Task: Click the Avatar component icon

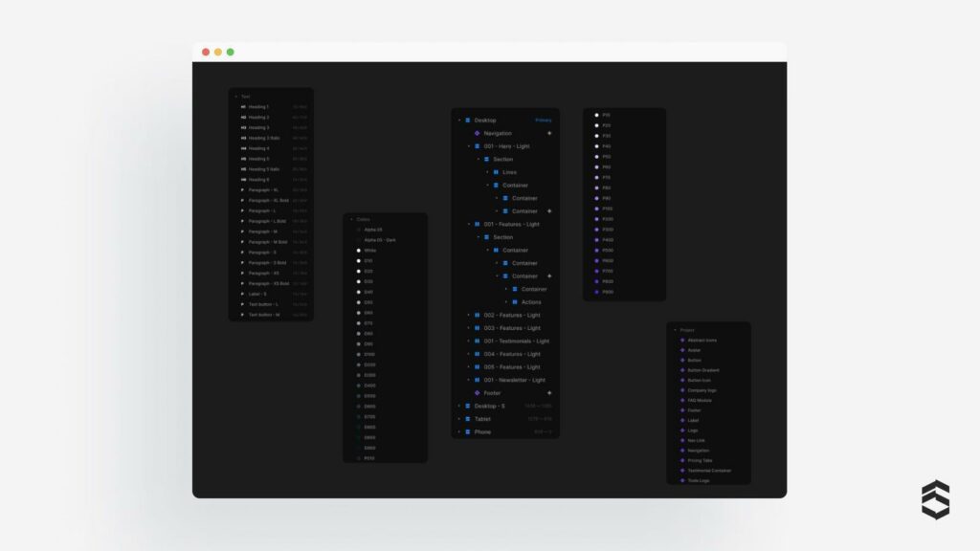Action: [x=681, y=350]
